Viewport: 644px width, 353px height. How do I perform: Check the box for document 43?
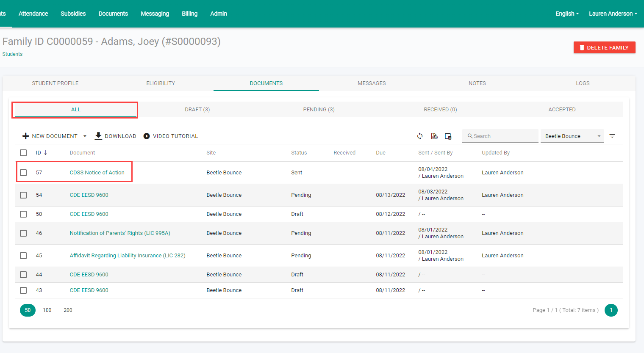(x=23, y=290)
